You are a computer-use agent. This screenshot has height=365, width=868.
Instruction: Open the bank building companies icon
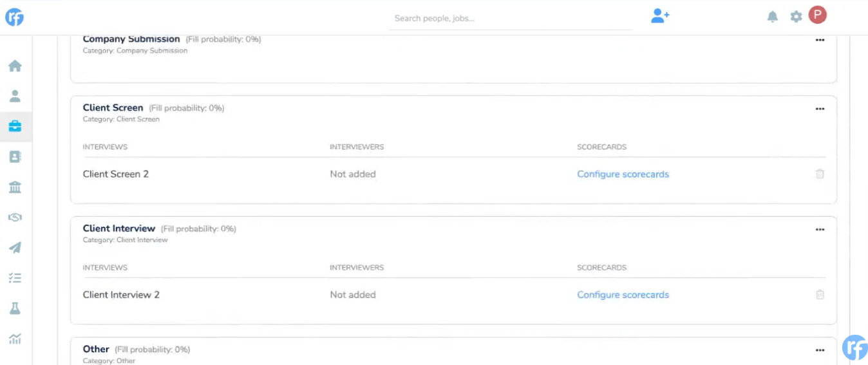click(15, 187)
